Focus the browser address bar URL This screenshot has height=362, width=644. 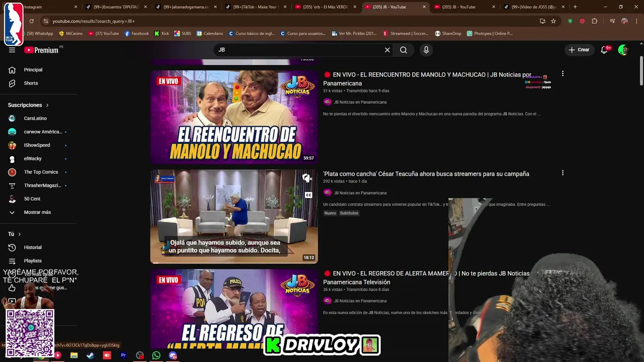click(x=94, y=21)
